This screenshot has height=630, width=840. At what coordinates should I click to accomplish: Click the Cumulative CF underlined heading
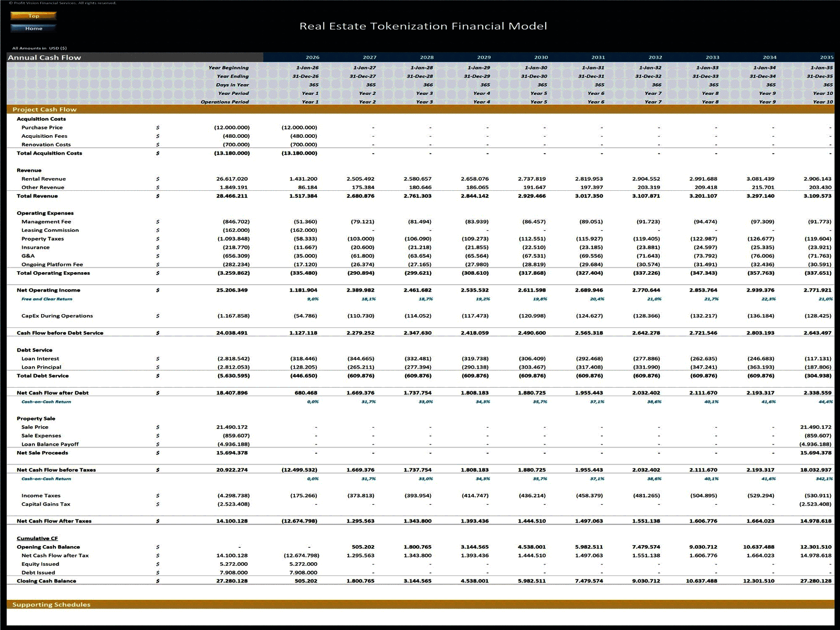(x=37, y=539)
